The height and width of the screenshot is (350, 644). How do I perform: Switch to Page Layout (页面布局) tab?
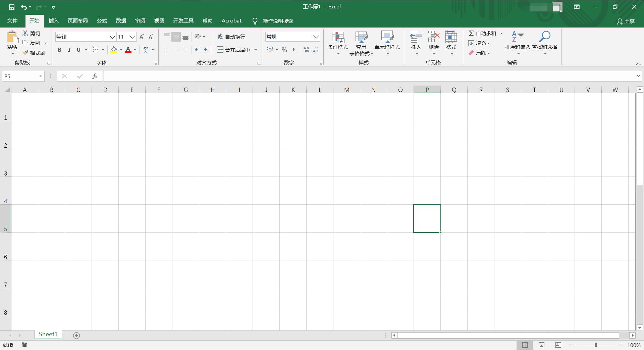click(x=78, y=21)
